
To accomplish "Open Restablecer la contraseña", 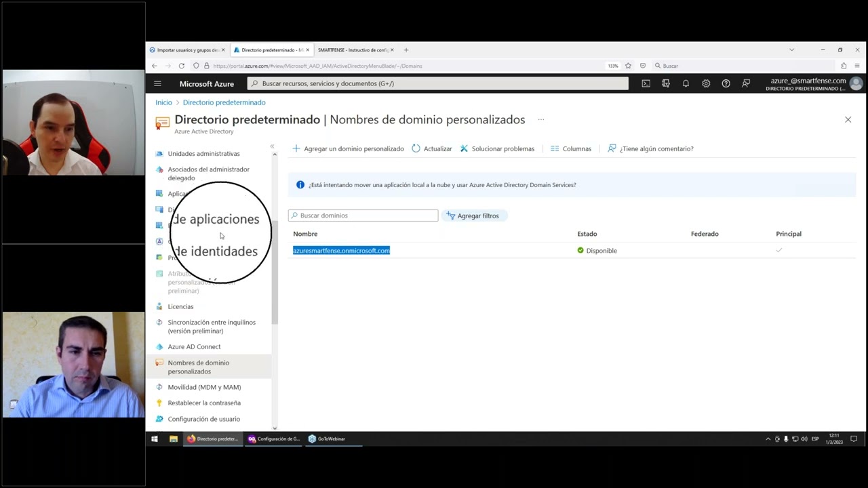I will point(204,403).
